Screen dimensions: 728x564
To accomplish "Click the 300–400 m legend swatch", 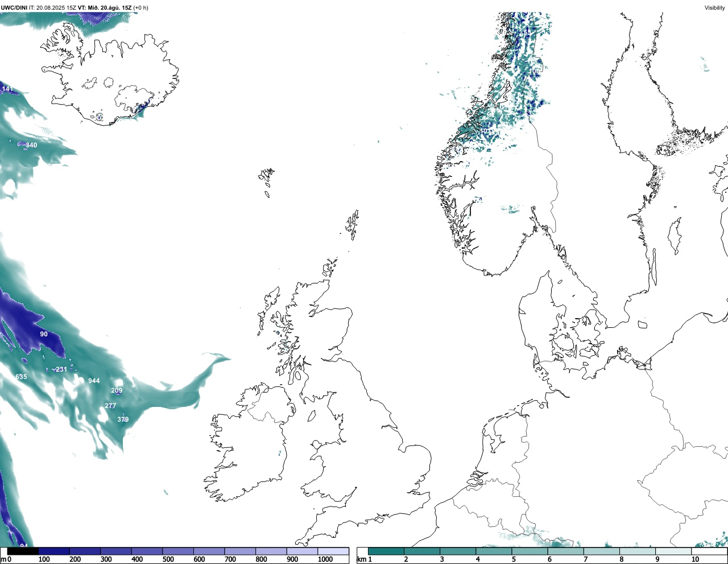I will 116,551.
